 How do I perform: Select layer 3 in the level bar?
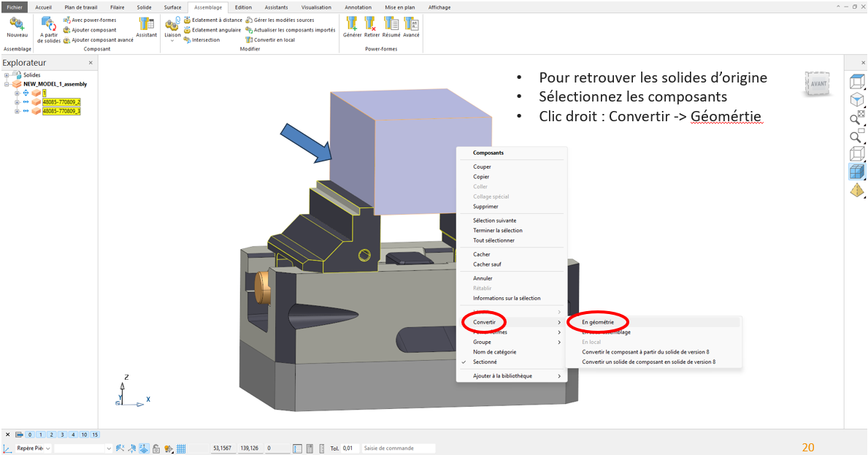[62, 435]
